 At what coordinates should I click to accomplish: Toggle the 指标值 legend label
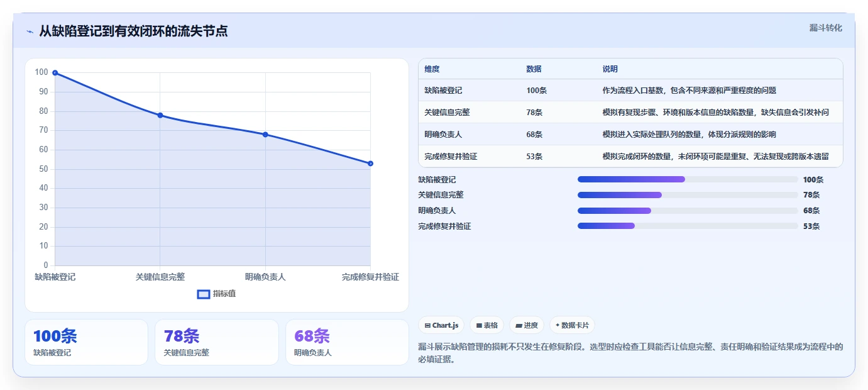pos(224,294)
